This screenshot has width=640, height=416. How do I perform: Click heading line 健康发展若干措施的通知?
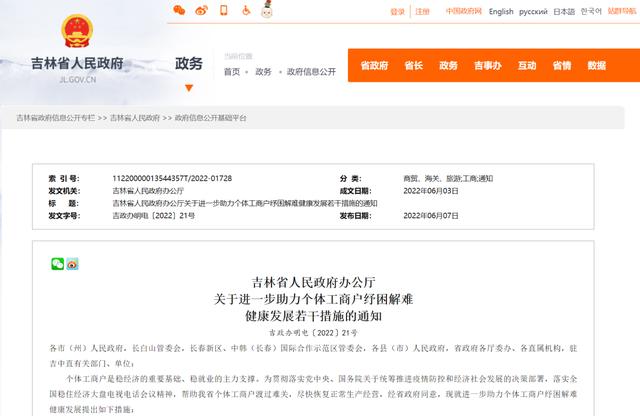(313, 316)
